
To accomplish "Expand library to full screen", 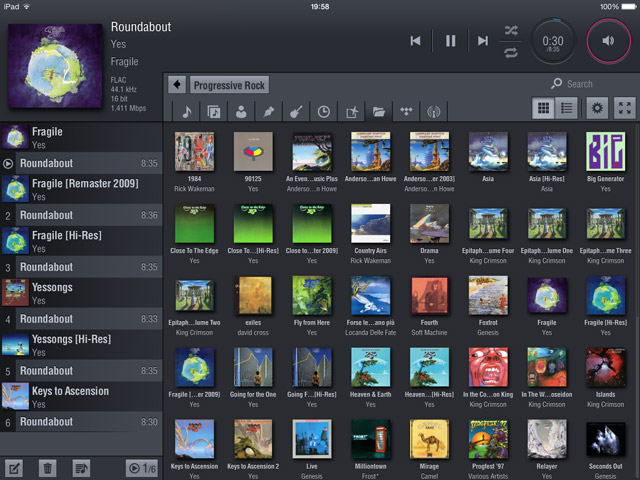I will [x=624, y=109].
